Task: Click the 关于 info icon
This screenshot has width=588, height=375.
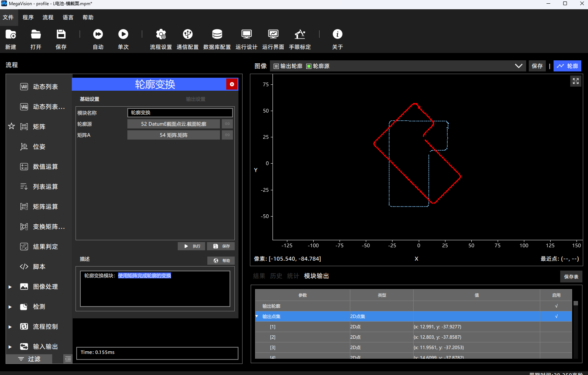Action: [x=337, y=34]
